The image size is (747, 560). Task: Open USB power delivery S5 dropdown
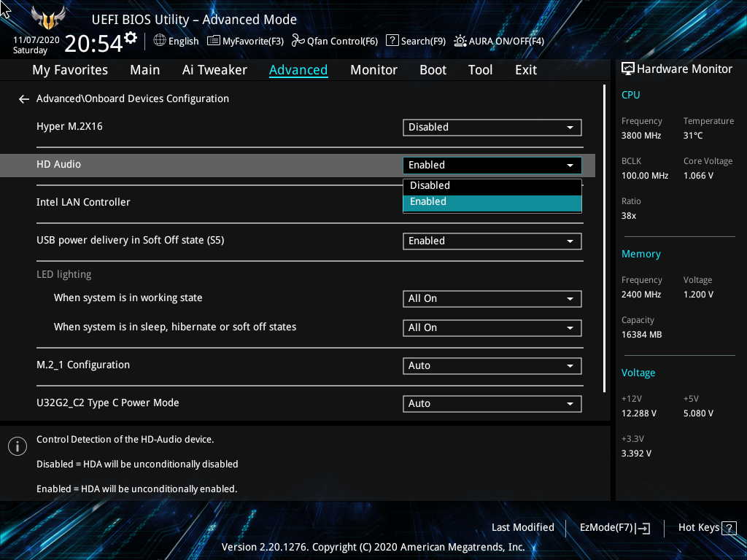(492, 241)
